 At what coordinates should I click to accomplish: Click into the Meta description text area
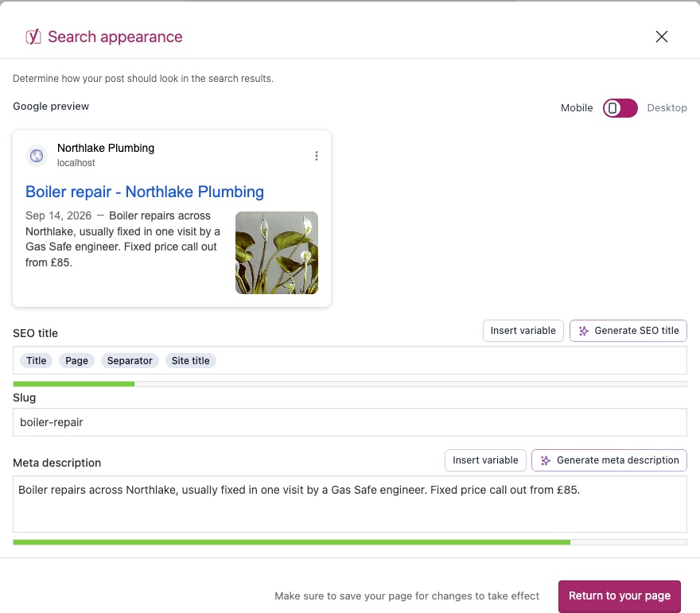(350, 504)
